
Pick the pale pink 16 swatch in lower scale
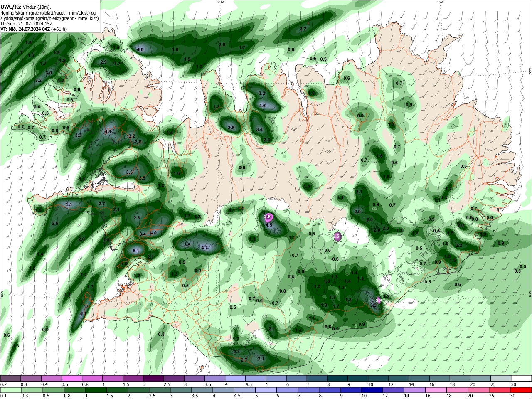436,390
